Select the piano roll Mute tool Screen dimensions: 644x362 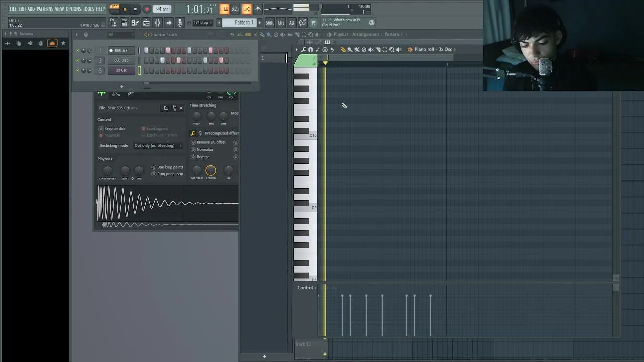371,49
